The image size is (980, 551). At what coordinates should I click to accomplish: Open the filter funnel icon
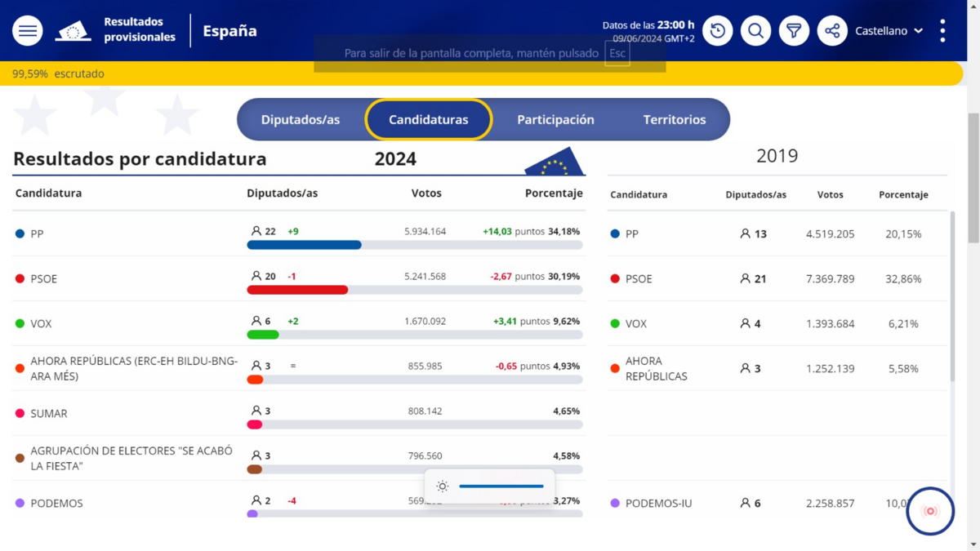pyautogui.click(x=794, y=31)
